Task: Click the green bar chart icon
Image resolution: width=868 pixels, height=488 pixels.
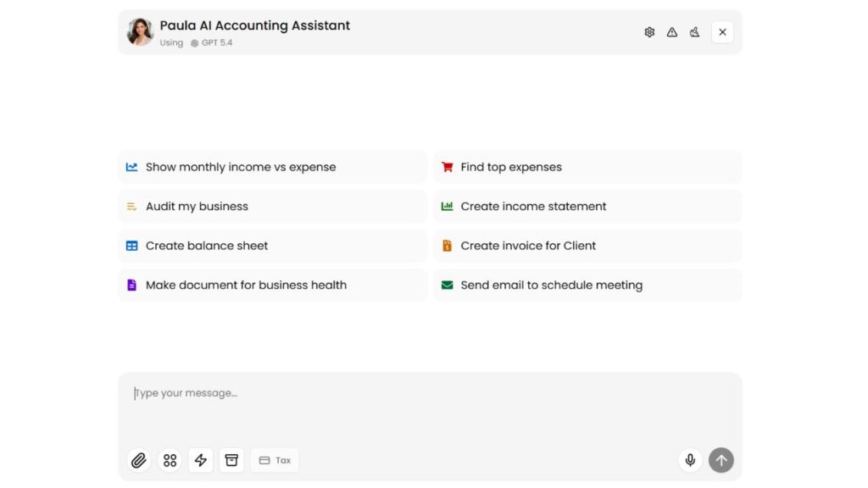Action: [x=447, y=207]
